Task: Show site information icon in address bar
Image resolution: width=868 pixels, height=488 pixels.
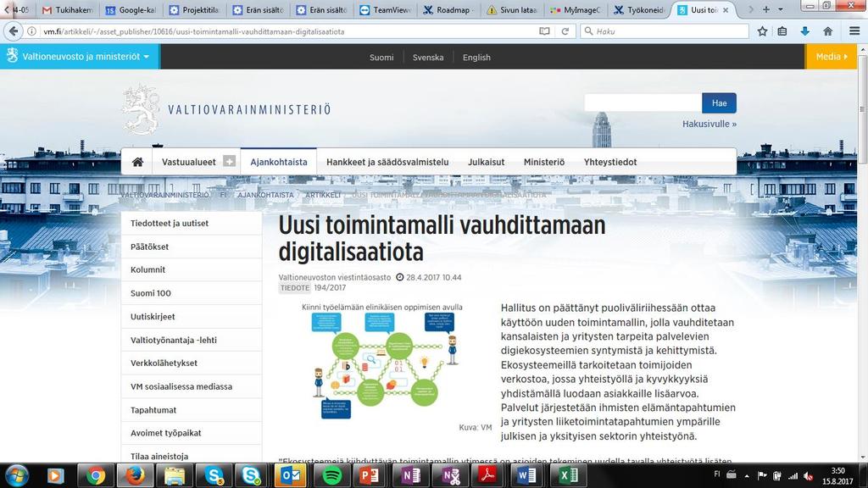Action: (x=32, y=31)
